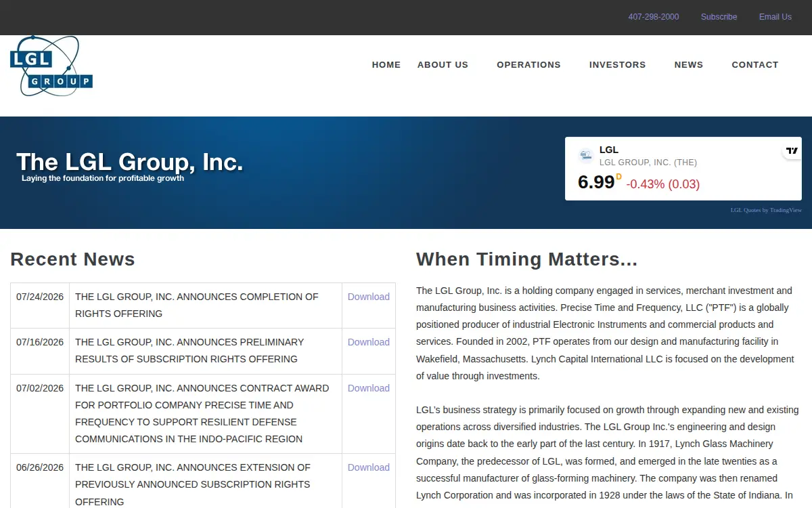812x508 pixels.
Task: Click the LGL Group logo
Action: tap(51, 66)
